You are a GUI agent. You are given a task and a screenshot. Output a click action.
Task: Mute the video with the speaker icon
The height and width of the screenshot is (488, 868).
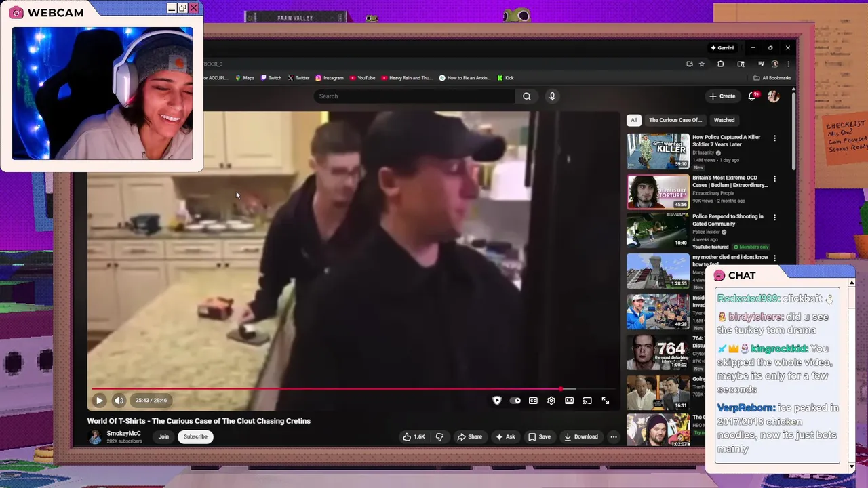click(119, 401)
